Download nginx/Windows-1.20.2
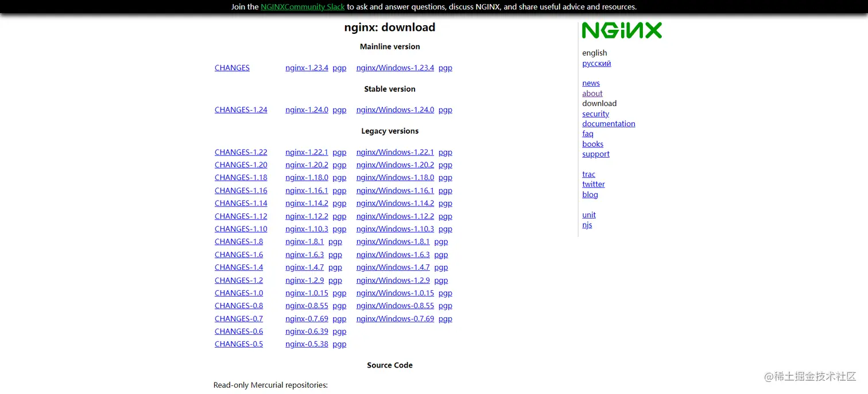 pos(395,165)
